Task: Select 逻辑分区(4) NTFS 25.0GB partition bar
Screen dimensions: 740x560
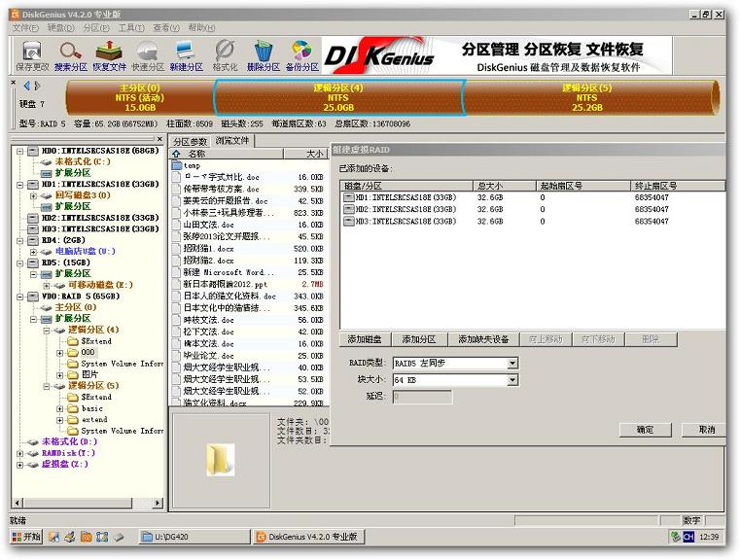Action: tap(338, 97)
